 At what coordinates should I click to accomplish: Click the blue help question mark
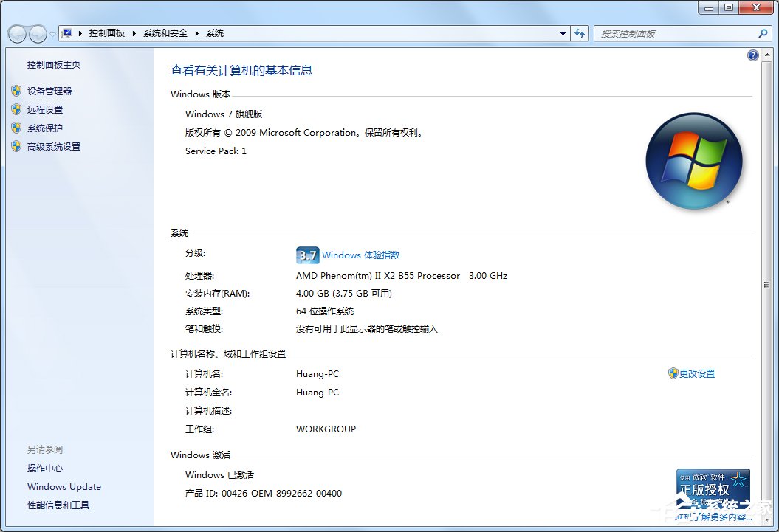click(x=752, y=55)
